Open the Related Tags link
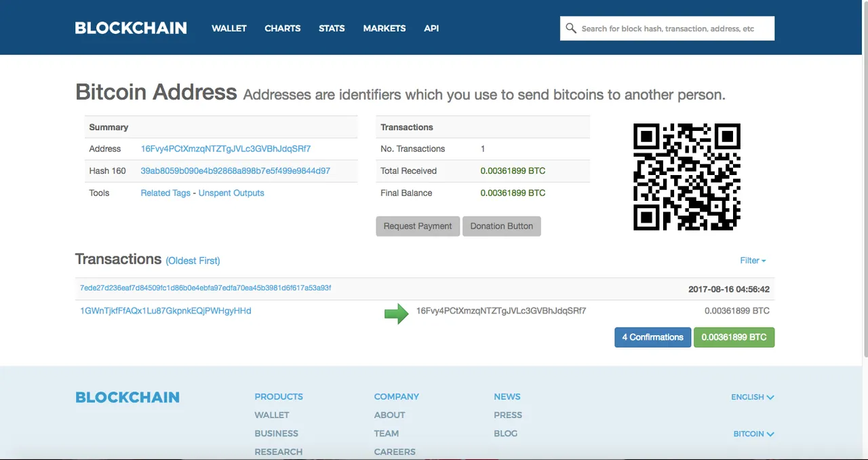This screenshot has width=868, height=460. point(165,193)
